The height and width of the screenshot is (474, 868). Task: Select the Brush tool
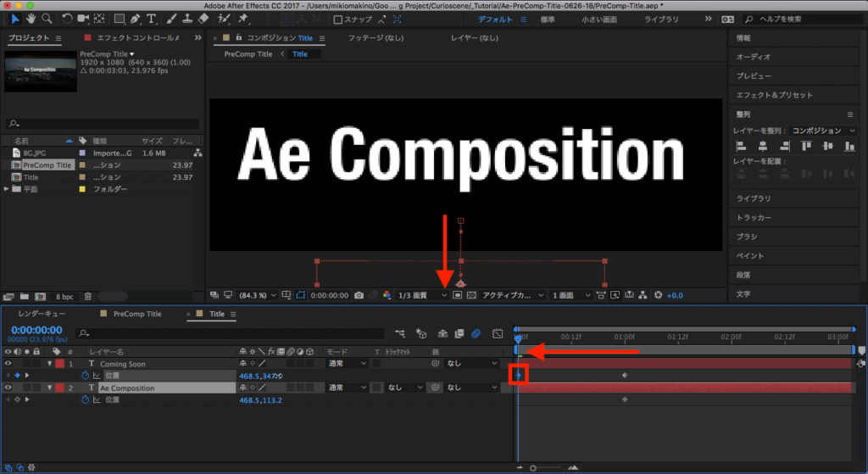pos(171,19)
